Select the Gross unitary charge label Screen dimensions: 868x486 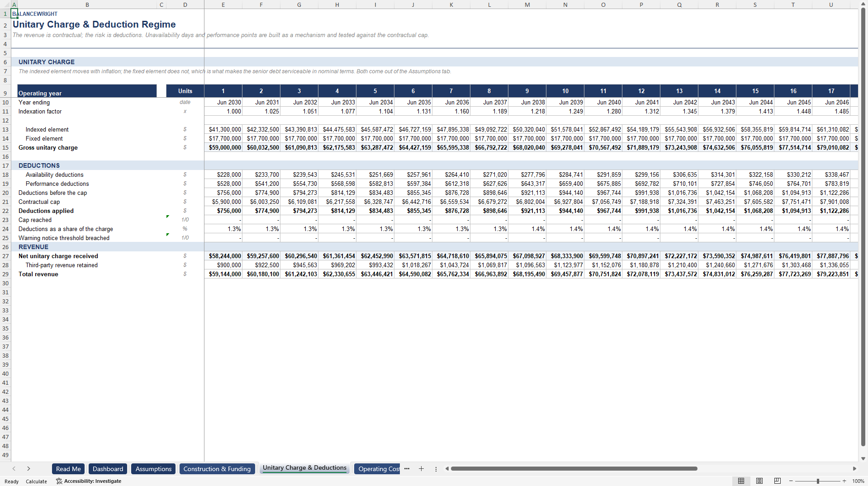[x=48, y=147]
